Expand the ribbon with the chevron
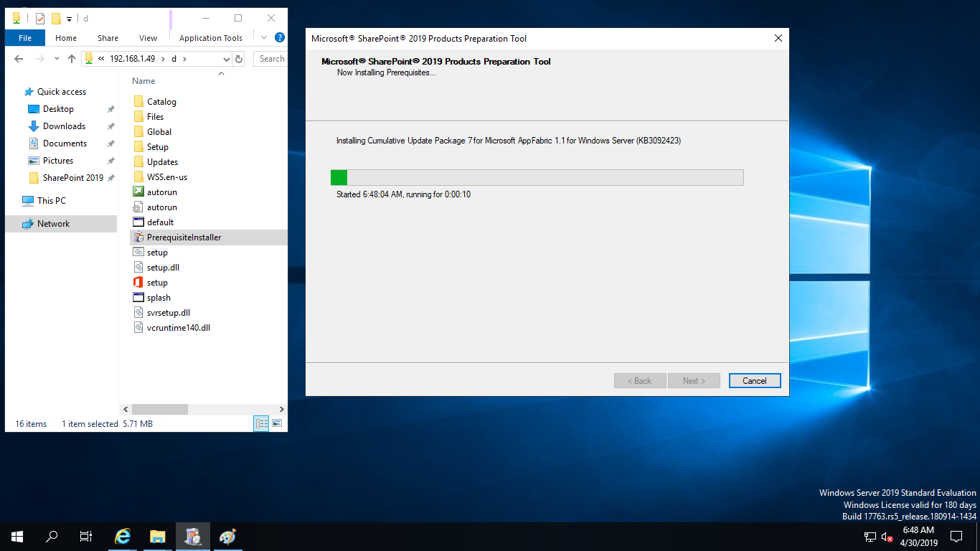 [x=264, y=37]
